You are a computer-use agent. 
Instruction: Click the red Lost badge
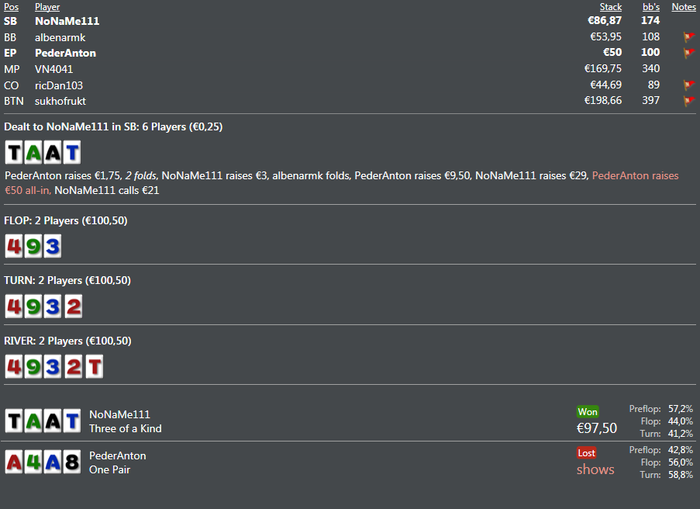pos(586,453)
